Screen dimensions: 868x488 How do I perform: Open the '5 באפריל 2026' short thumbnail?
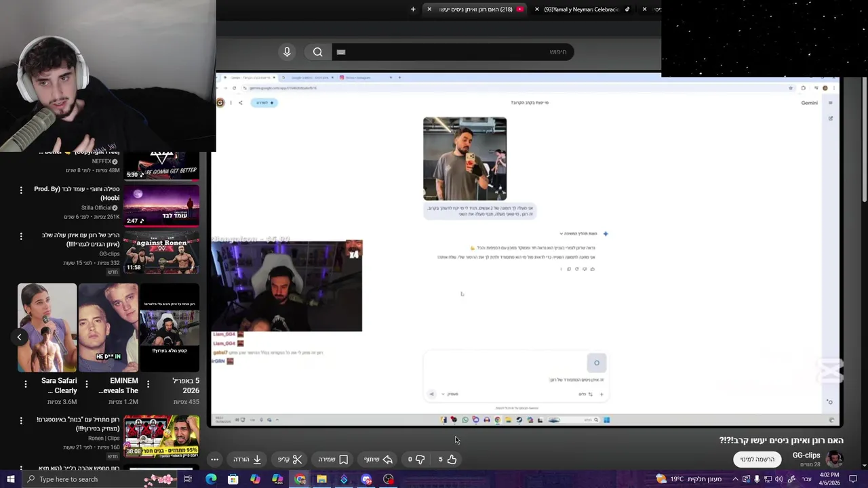(170, 328)
